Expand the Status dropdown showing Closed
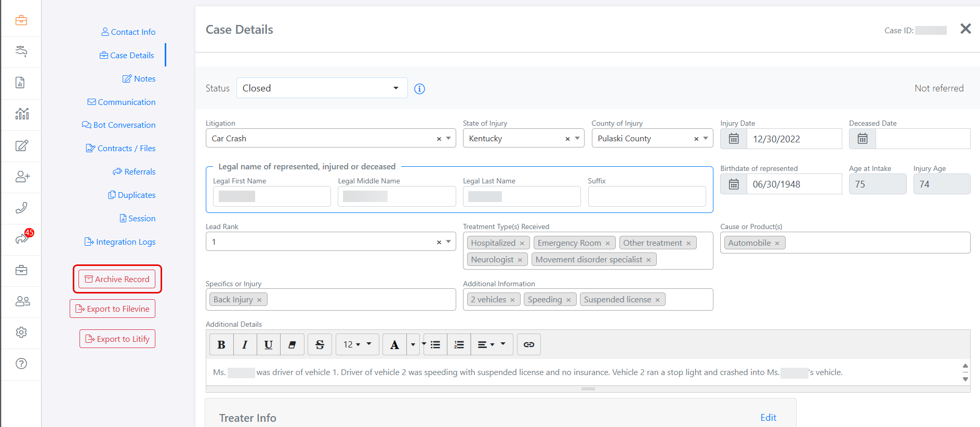This screenshot has height=427, width=980. coord(395,88)
